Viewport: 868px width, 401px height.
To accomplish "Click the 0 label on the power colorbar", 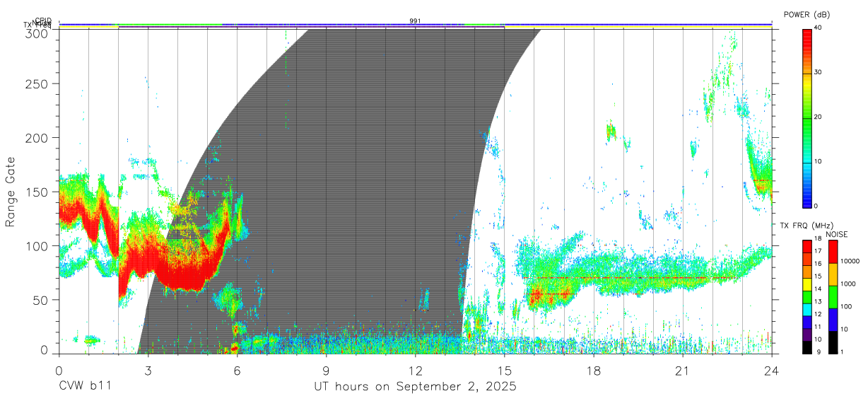I will point(816,206).
